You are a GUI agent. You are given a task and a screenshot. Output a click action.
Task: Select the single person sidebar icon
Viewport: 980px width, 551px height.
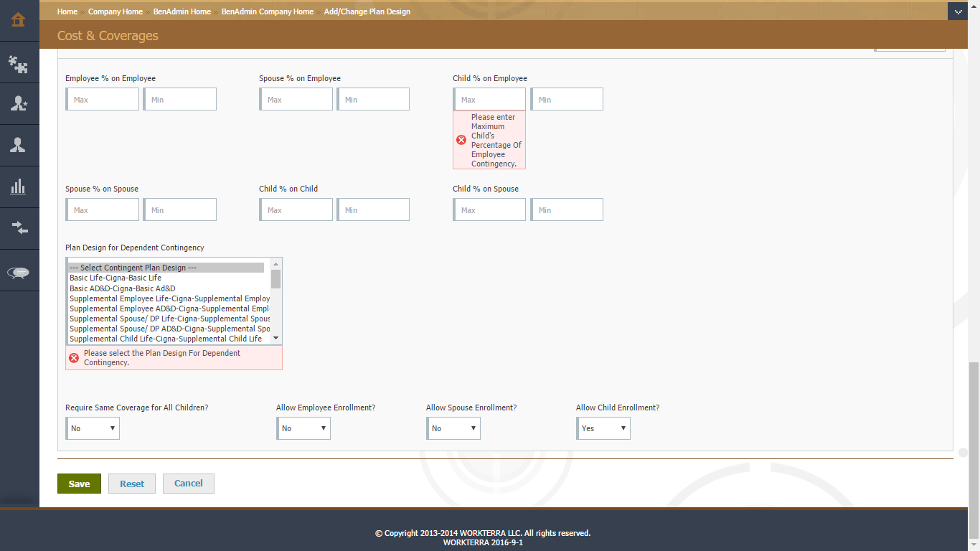[19, 146]
